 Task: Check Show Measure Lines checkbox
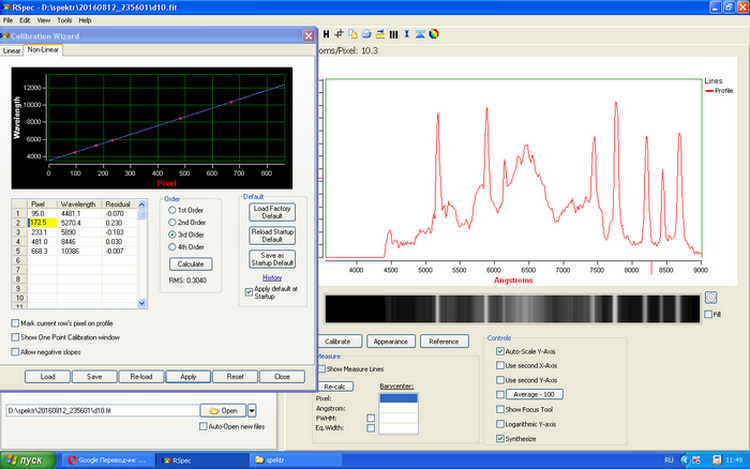(322, 369)
